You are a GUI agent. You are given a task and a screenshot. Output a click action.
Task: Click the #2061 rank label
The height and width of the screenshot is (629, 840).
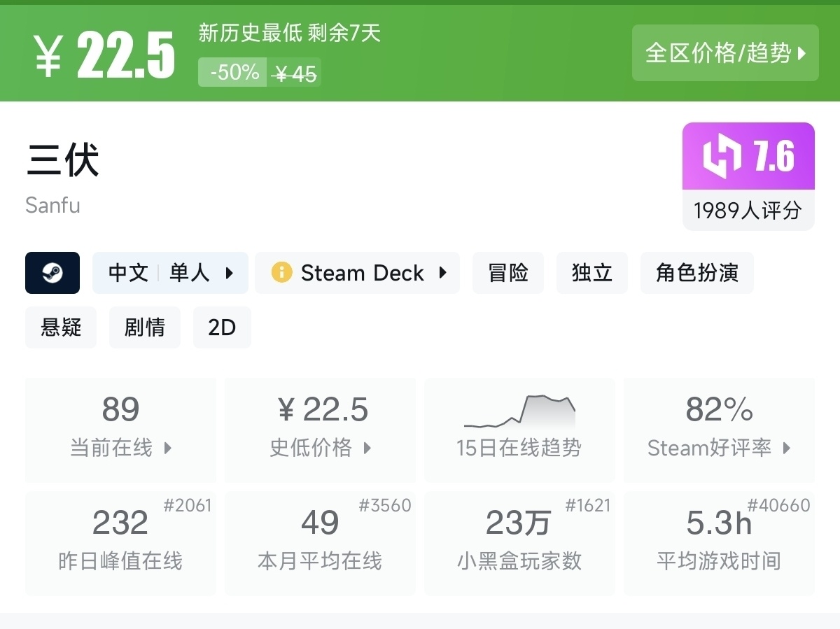[x=188, y=505]
